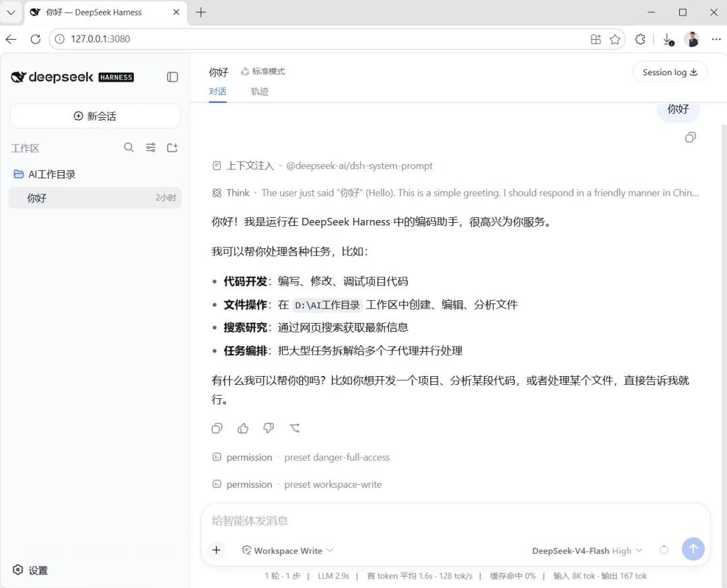
Task: Give thumbs up to the reply
Action: [243, 428]
